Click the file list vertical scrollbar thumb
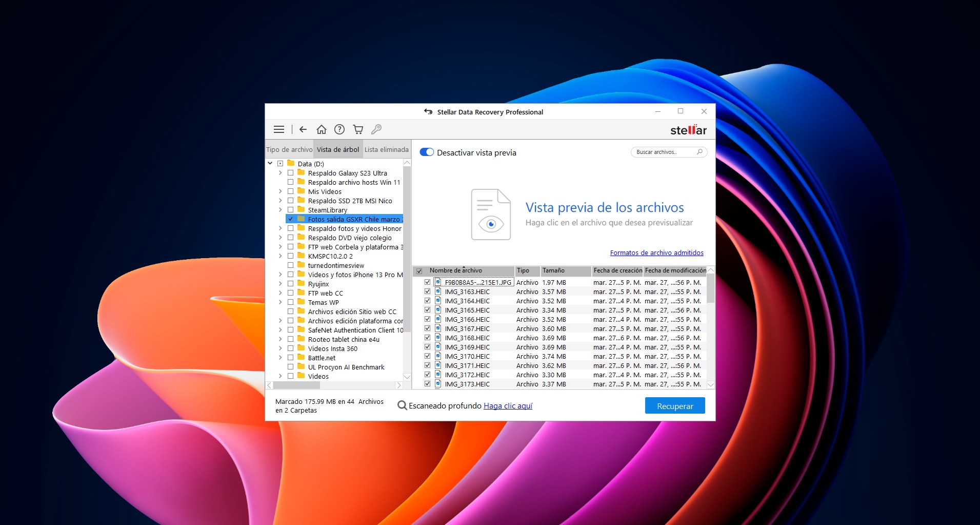This screenshot has height=525, width=980. pos(711,288)
